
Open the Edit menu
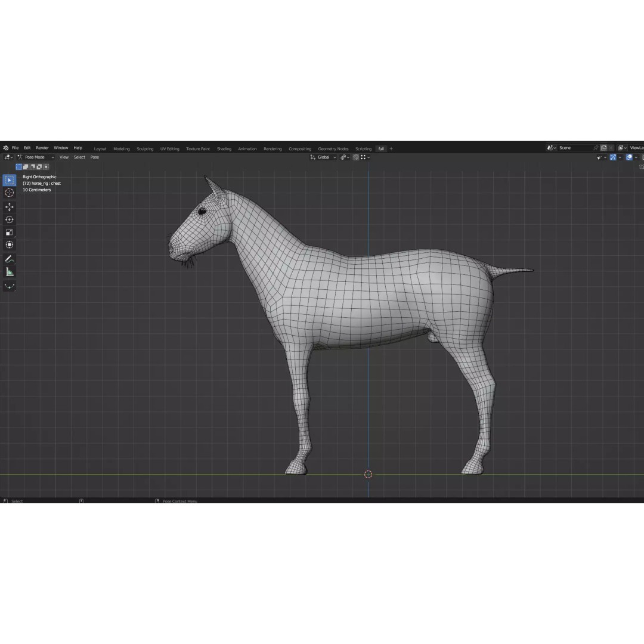point(27,148)
